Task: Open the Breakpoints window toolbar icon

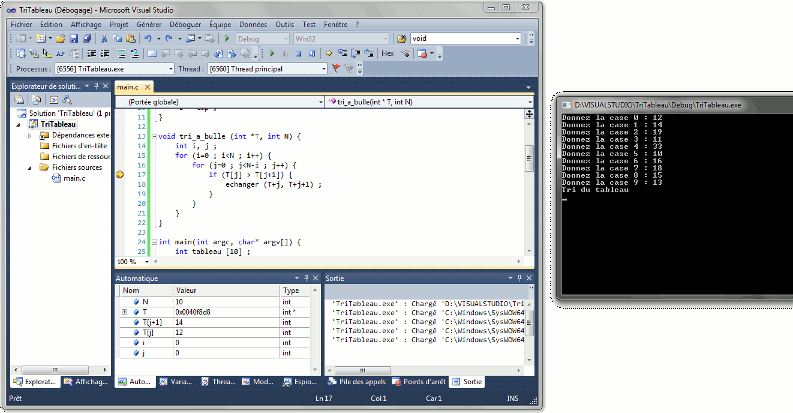Action: pos(422,54)
